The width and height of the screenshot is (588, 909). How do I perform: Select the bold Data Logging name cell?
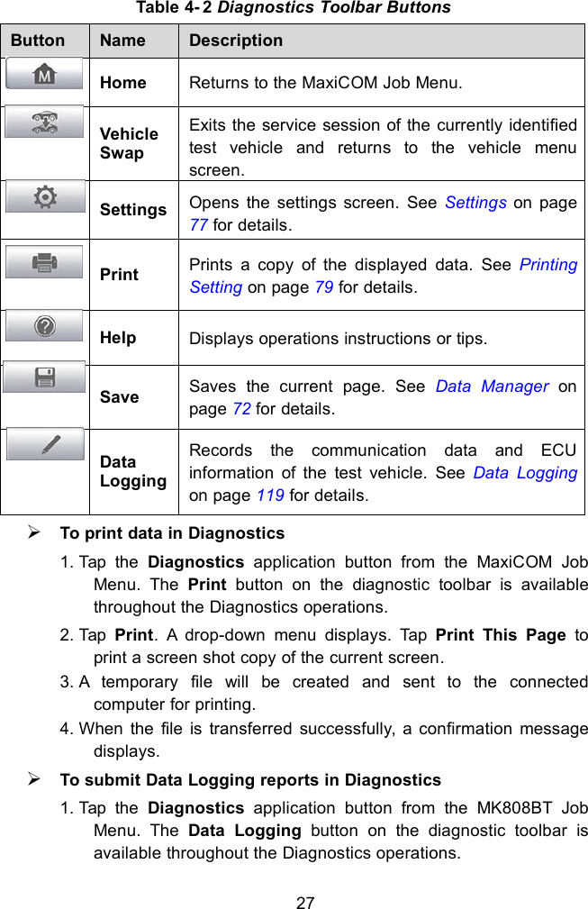[133, 471]
